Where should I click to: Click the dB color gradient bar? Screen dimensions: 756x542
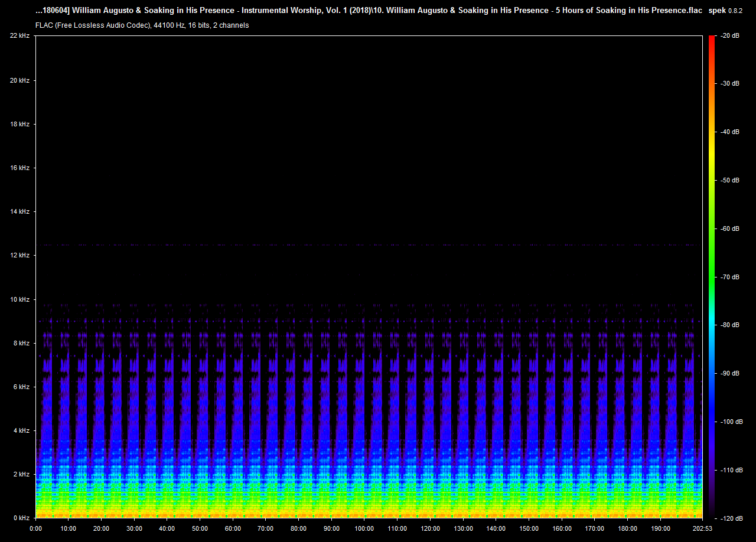click(711, 277)
